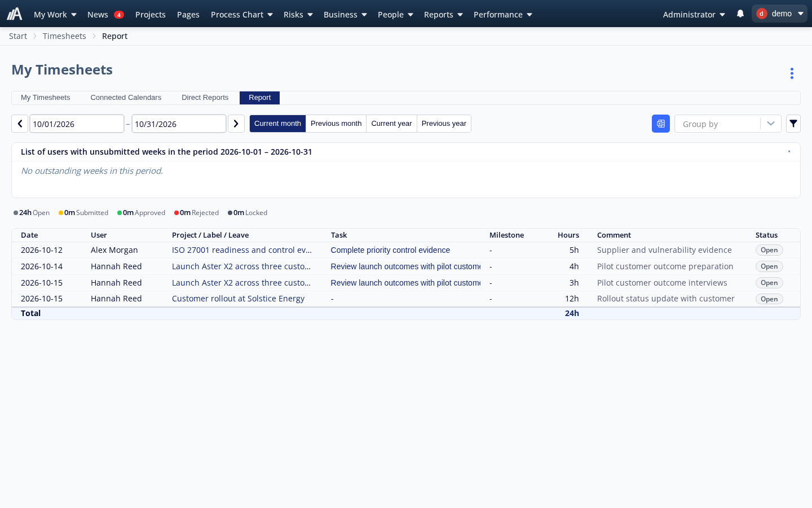
Task: Click the app logo in the navbar
Action: (14, 14)
